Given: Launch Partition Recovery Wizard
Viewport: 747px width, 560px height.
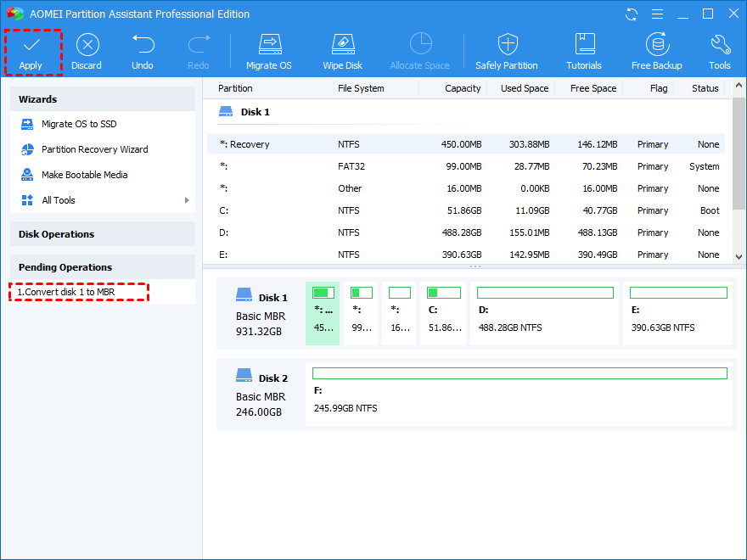Looking at the screenshot, I should tap(94, 149).
